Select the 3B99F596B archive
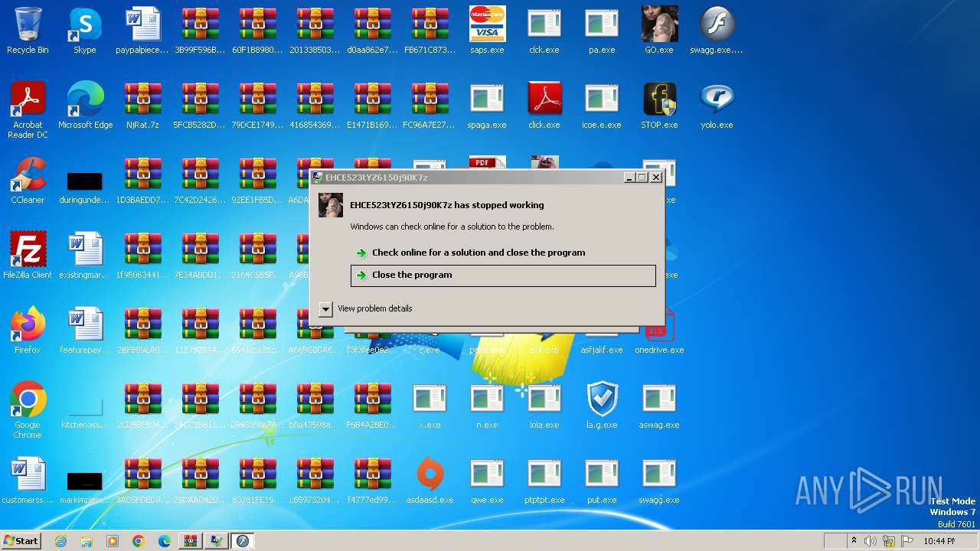 point(200,31)
